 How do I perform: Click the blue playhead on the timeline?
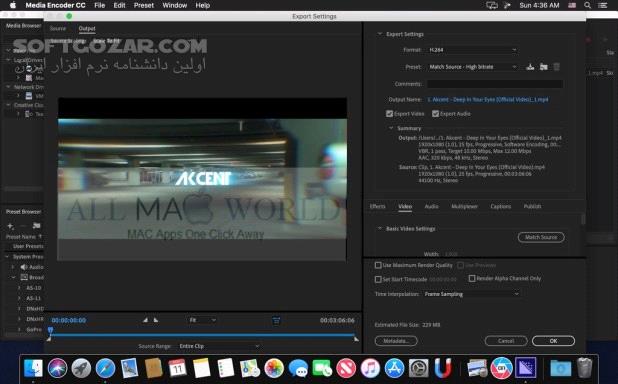coord(50,330)
